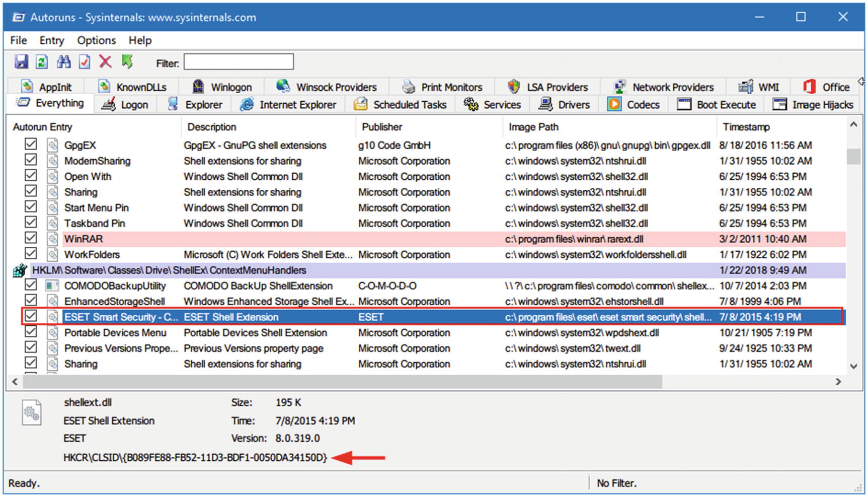Click the vertical scrollbar down arrow
The height and width of the screenshot is (497, 868).
(x=853, y=366)
